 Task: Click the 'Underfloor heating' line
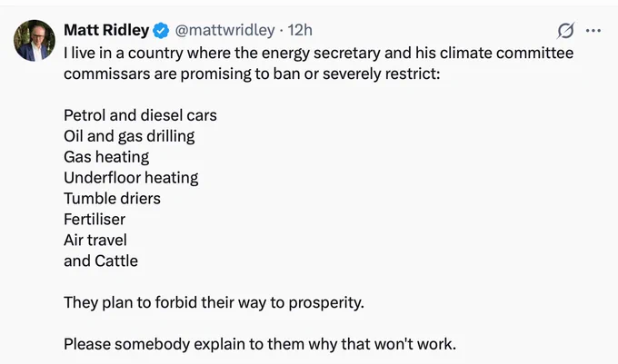(131, 178)
